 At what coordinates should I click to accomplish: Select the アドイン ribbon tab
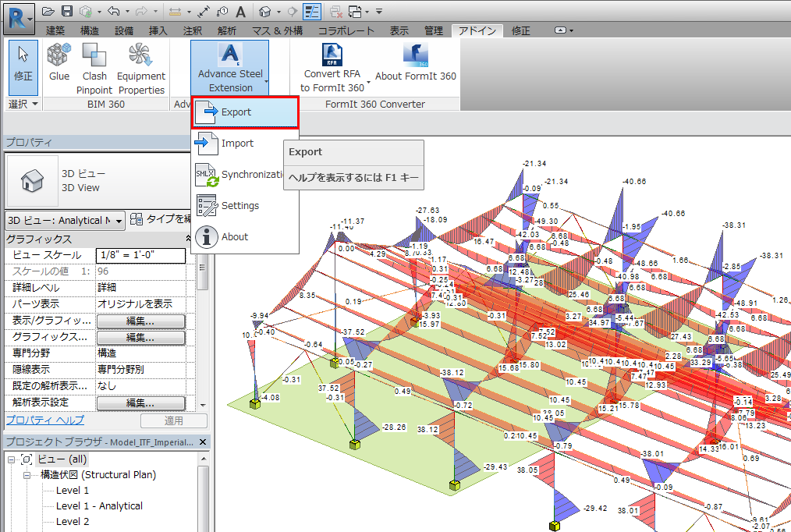click(477, 30)
